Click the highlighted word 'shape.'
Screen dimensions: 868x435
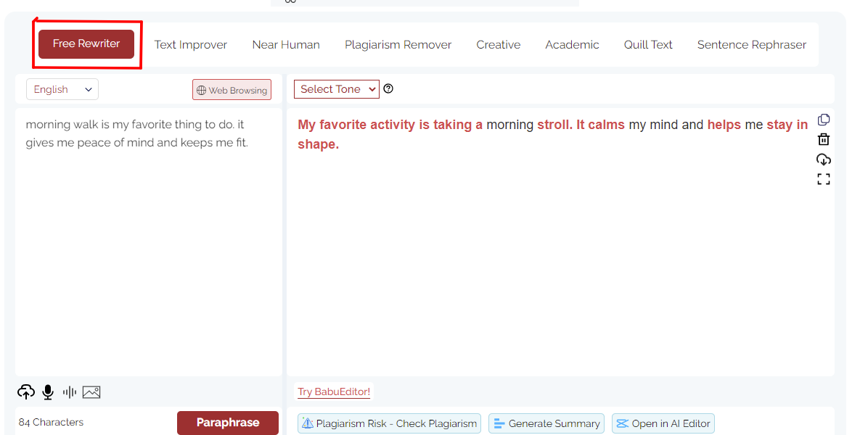(x=319, y=144)
